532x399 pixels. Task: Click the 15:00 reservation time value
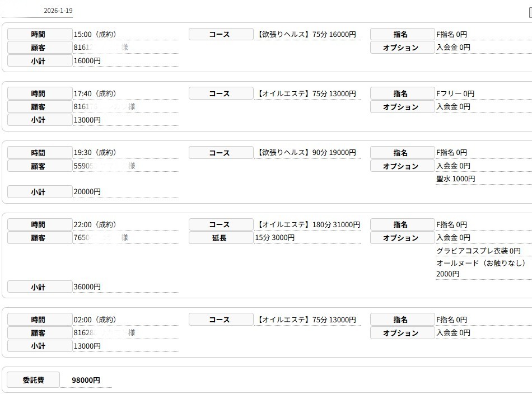pyautogui.click(x=95, y=34)
